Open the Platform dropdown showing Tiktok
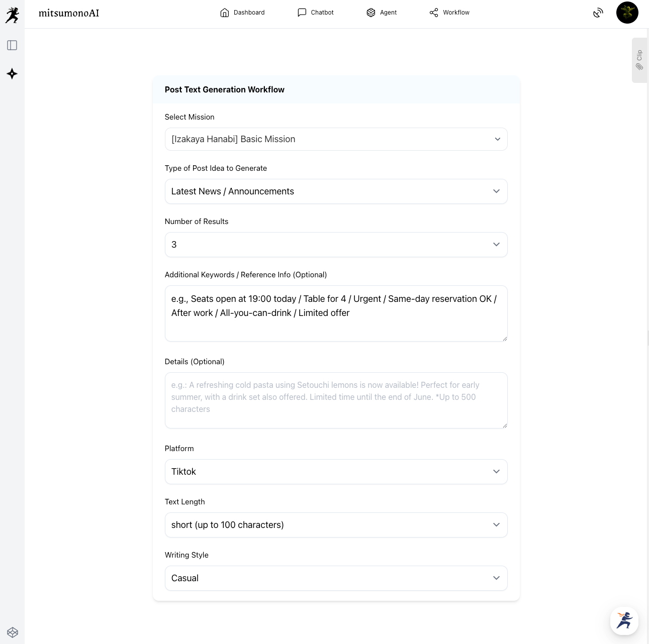Image resolution: width=649 pixels, height=644 pixels. coord(336,472)
